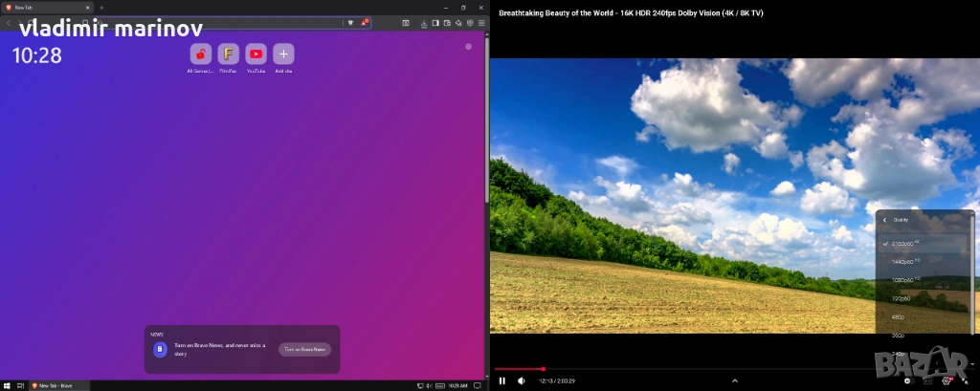Open Task View on the taskbar

click(21, 386)
